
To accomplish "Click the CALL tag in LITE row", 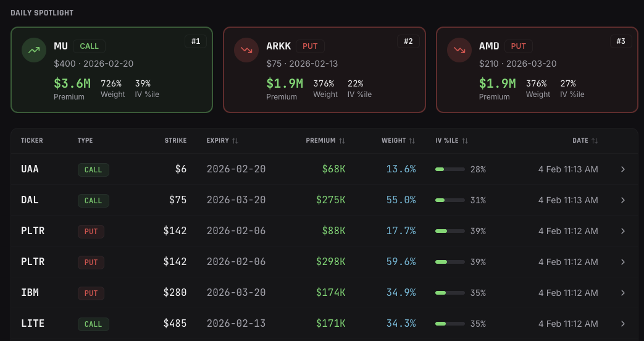I will tap(93, 324).
